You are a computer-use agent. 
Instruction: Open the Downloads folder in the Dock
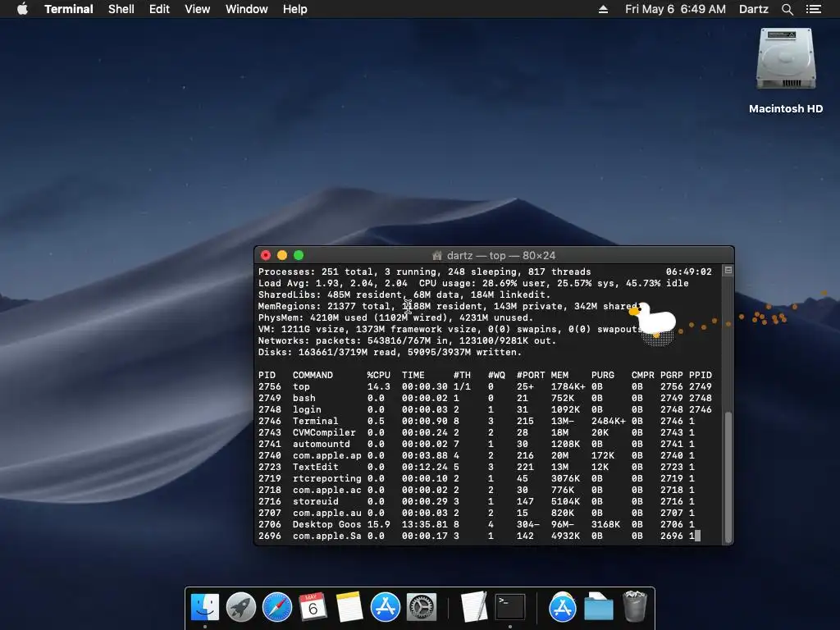point(598,608)
